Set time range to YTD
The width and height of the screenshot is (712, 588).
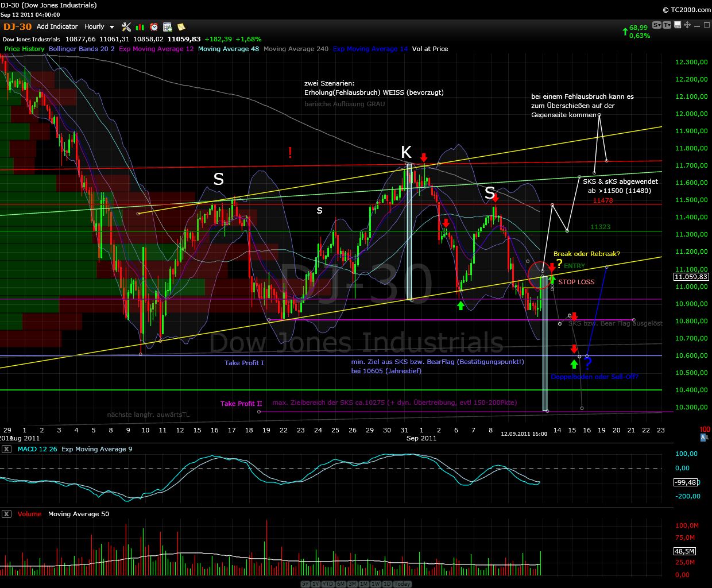pyautogui.click(x=328, y=584)
